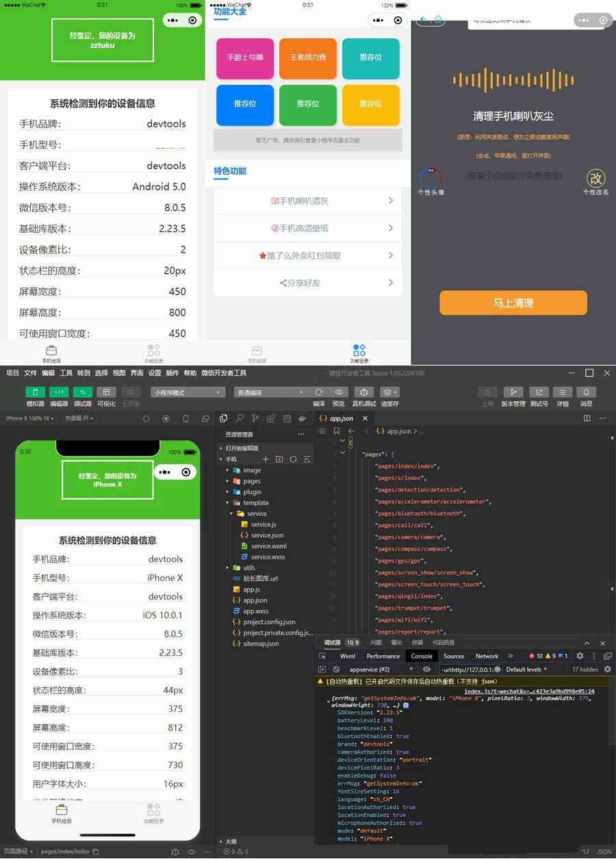
Task: Select the 模拟器 simulator toggle icon
Action: (36, 392)
